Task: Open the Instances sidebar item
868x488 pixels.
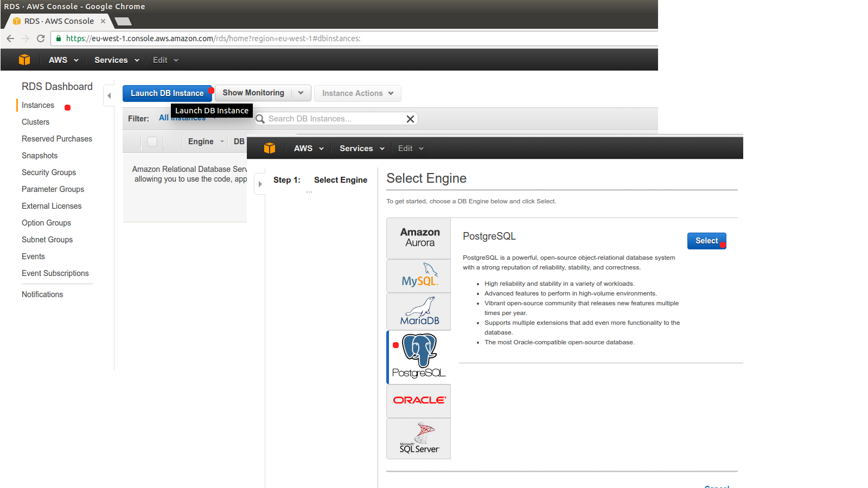Action: pyautogui.click(x=38, y=105)
